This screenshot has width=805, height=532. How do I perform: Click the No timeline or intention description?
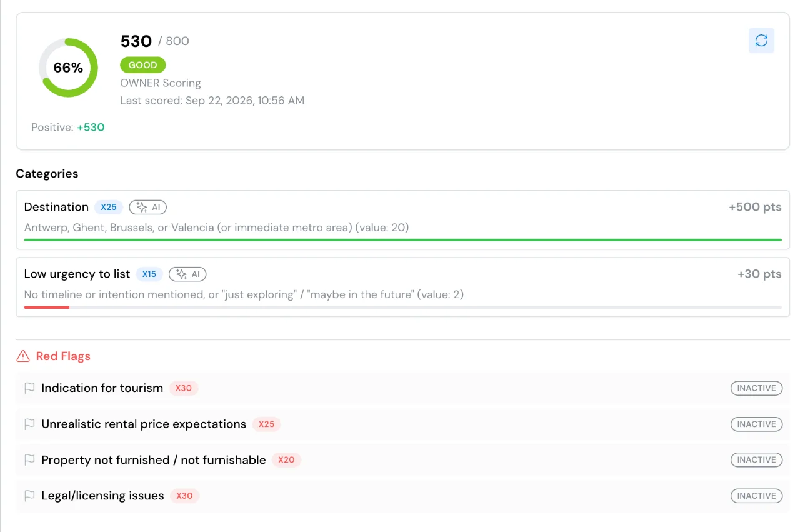[244, 294]
